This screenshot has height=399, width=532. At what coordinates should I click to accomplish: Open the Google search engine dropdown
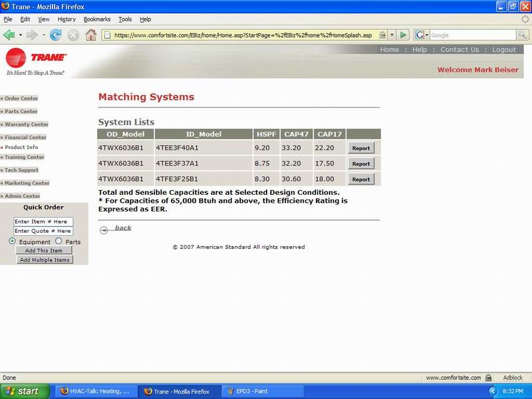[422, 35]
